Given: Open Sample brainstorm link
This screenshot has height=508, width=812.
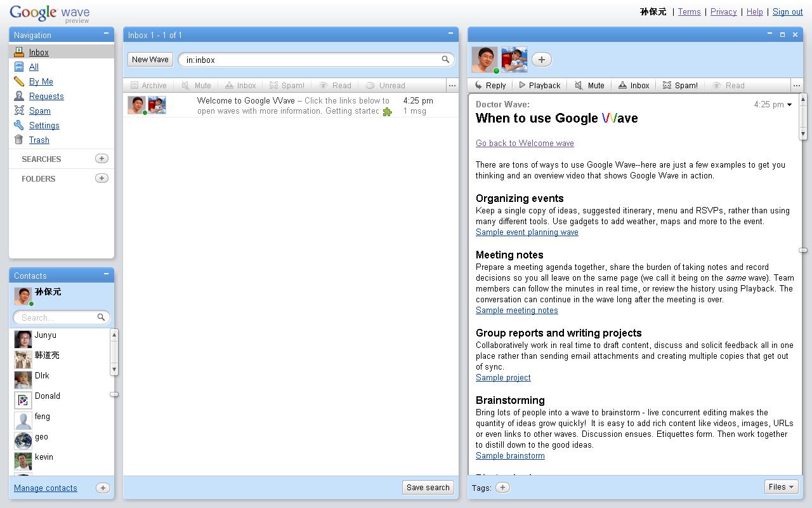Looking at the screenshot, I should (510, 455).
